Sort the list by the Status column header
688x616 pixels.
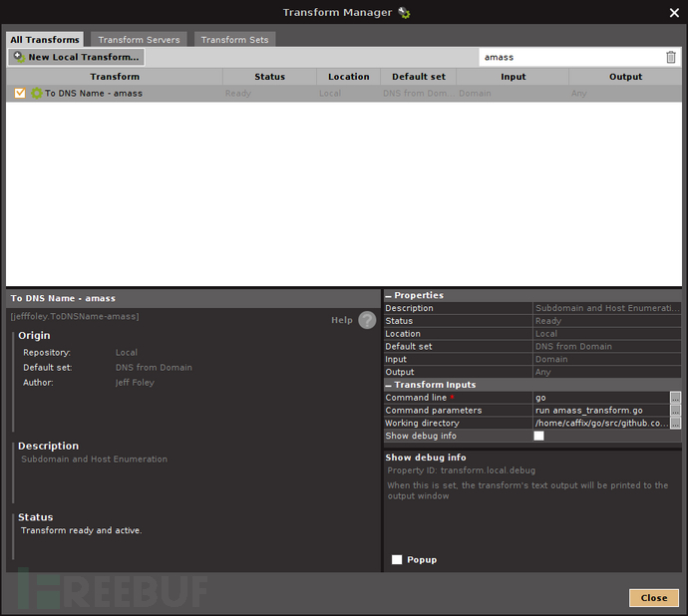pos(269,77)
